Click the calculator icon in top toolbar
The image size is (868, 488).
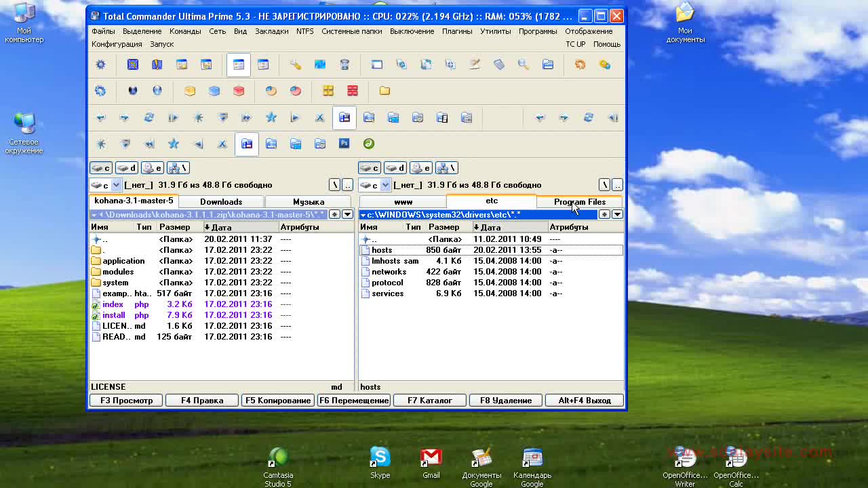[499, 65]
